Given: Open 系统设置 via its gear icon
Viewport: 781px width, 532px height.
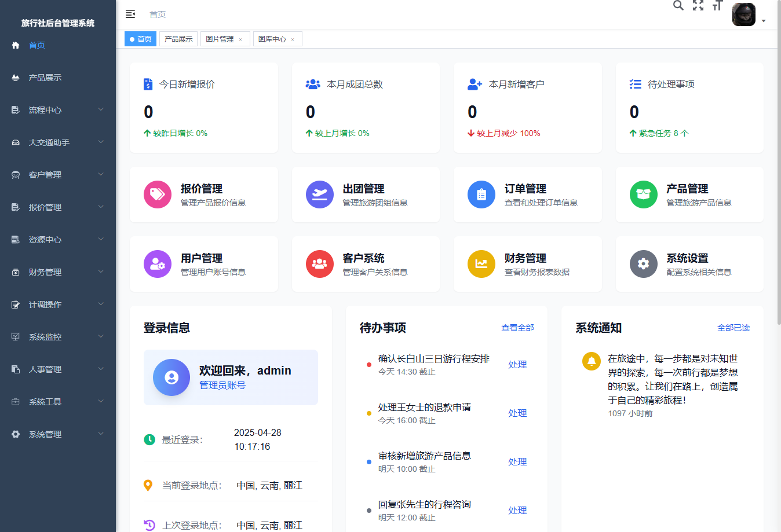Looking at the screenshot, I should [x=643, y=264].
